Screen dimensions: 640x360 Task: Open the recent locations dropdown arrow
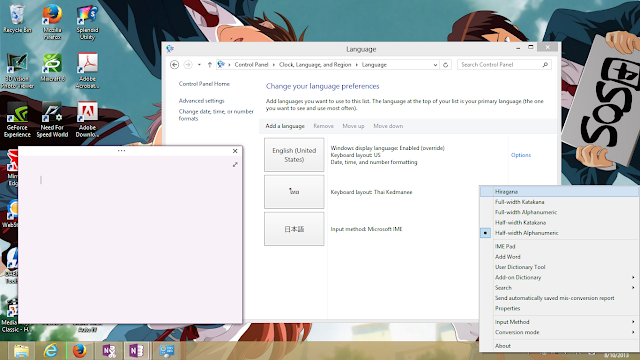pos(199,64)
